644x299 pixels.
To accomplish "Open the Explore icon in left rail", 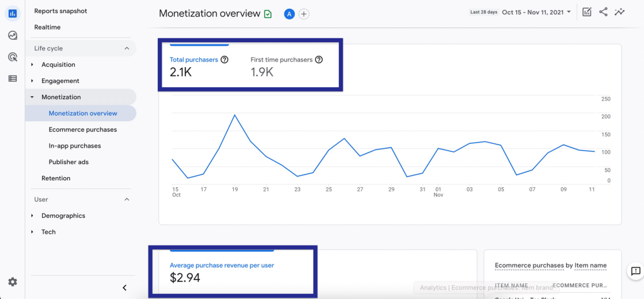I will pos(13,35).
